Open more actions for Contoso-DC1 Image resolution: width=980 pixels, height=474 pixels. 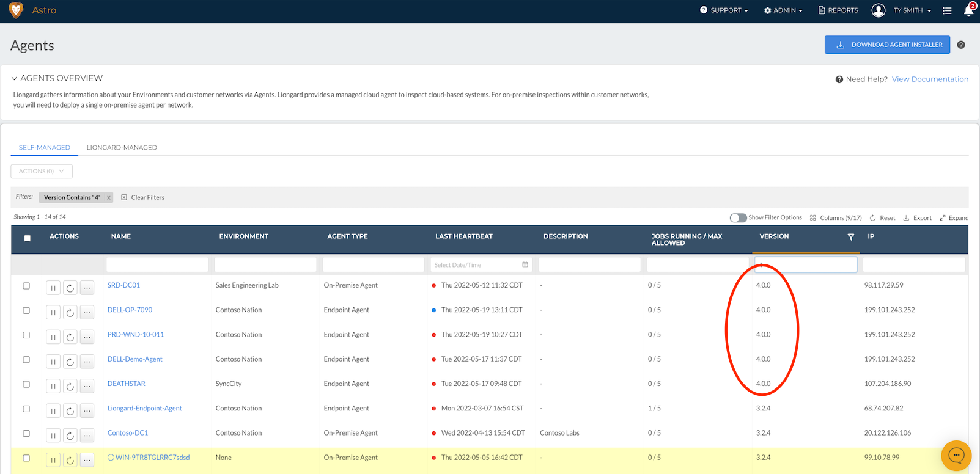(x=87, y=435)
